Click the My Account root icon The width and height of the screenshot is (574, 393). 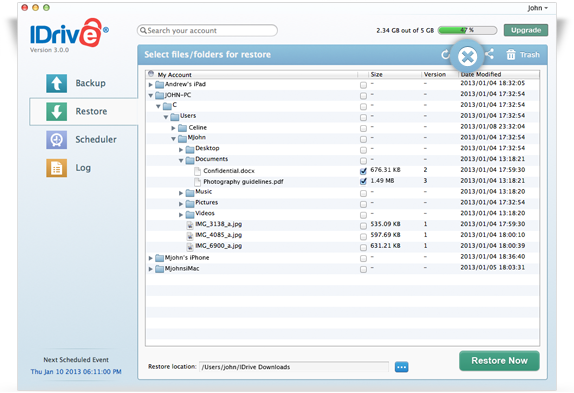[151, 74]
